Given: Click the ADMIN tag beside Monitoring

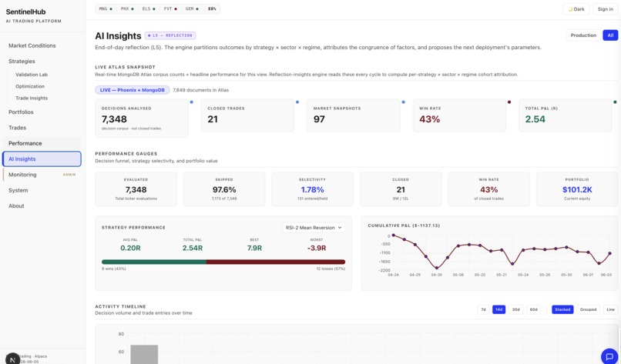Looking at the screenshot, I should pos(69,175).
